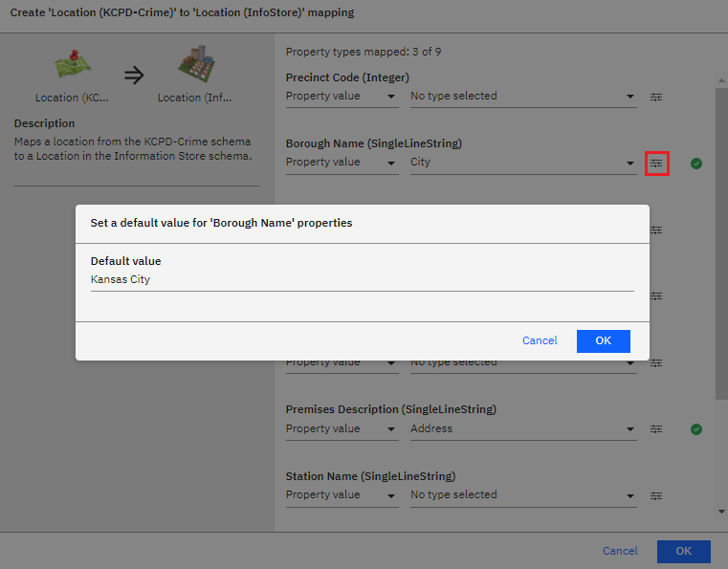Click the green checkmark beside Borough Name
Viewport: 728px width, 569px height.
tap(696, 164)
